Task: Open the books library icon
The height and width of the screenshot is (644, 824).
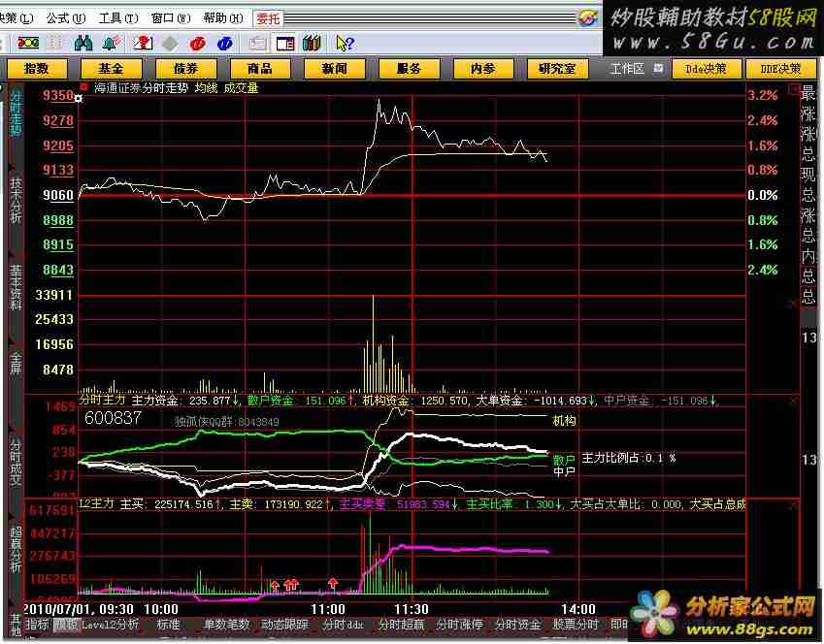Action: pyautogui.click(x=312, y=43)
